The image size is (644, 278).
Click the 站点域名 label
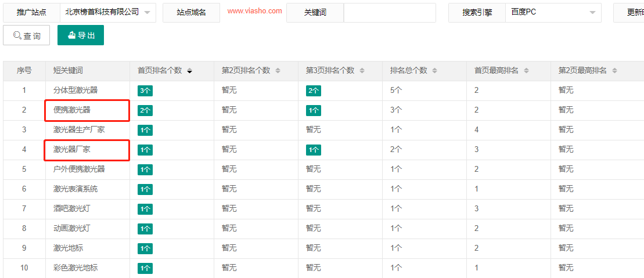tap(192, 13)
